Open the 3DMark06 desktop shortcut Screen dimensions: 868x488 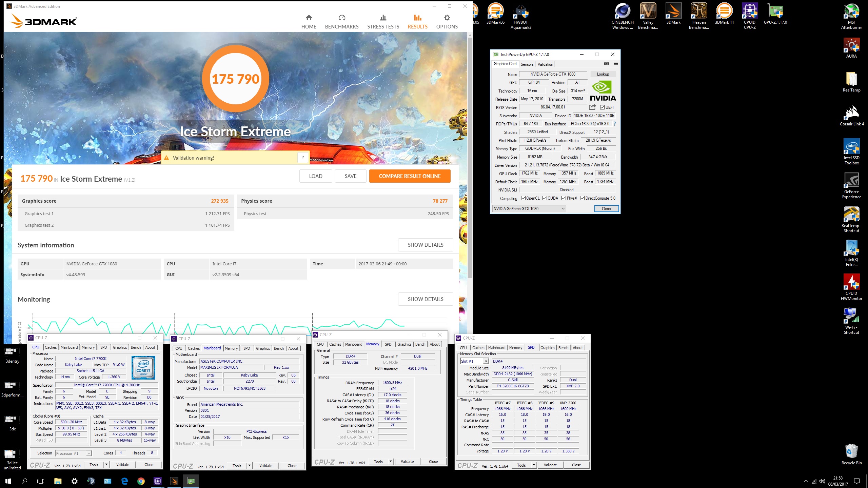[x=495, y=14]
